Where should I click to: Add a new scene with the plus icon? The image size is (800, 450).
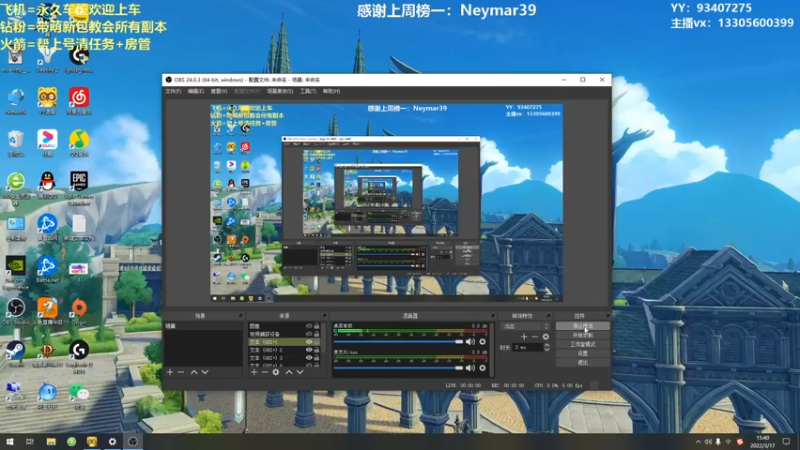point(170,372)
